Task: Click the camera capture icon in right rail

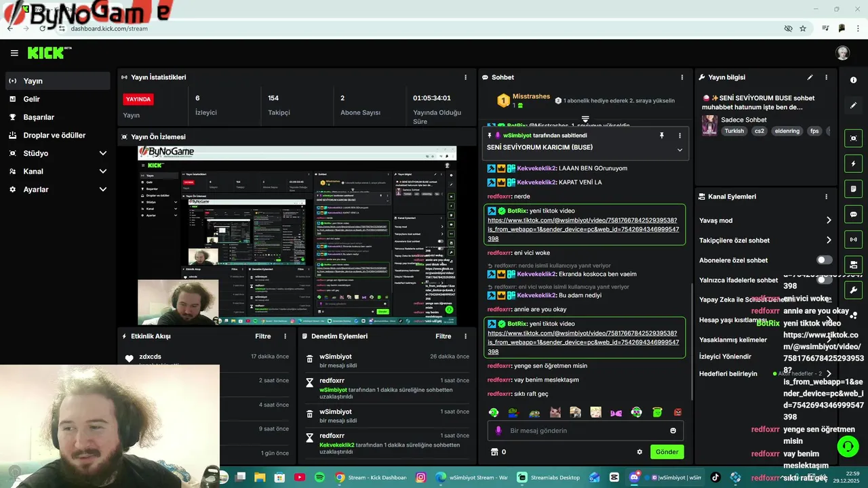Action: [x=853, y=138]
